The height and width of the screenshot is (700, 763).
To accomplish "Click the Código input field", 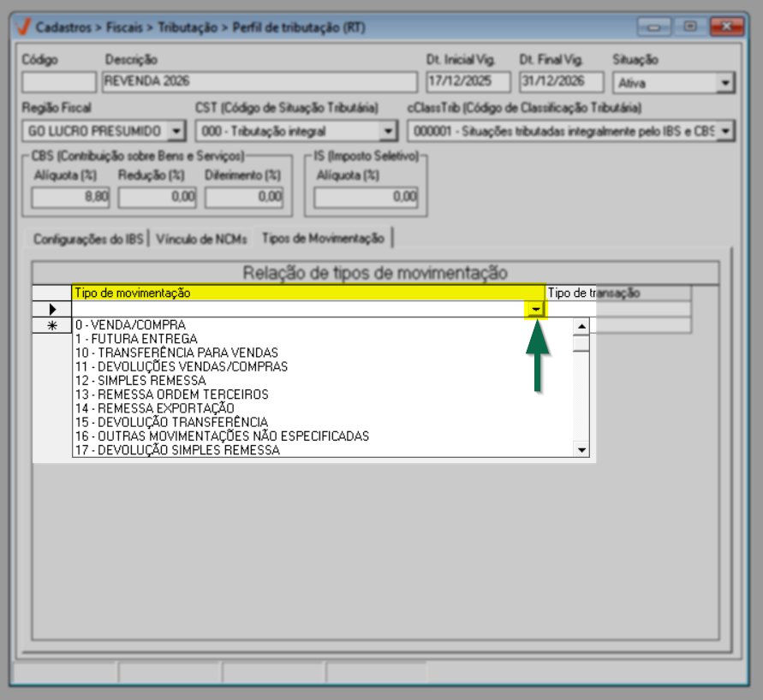I will pyautogui.click(x=59, y=81).
